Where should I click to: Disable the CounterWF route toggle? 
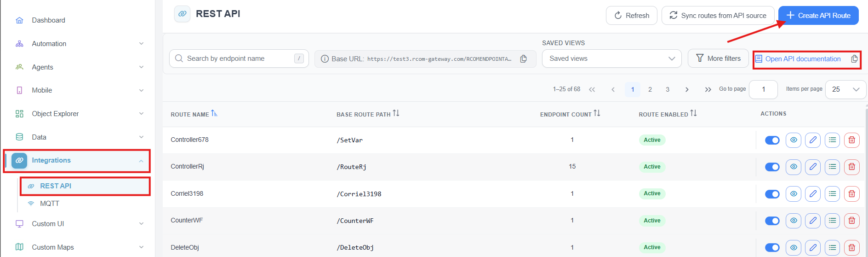click(772, 221)
